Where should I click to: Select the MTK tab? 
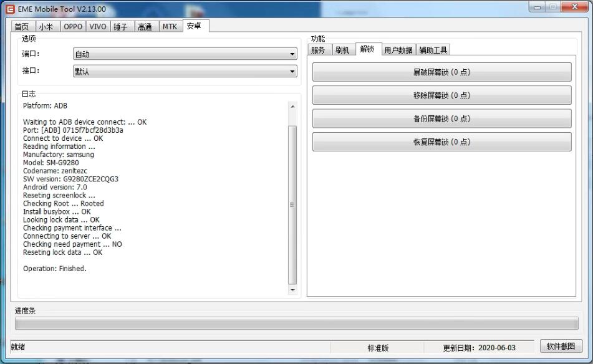[170, 26]
